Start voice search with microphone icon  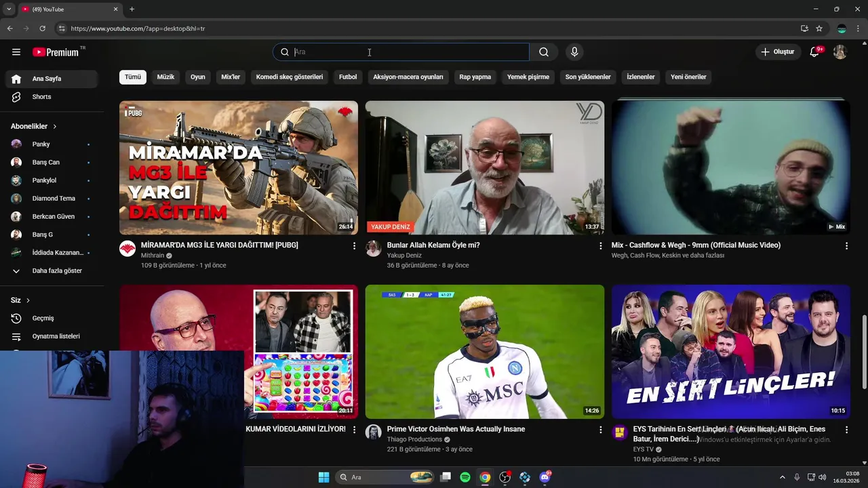(x=574, y=52)
